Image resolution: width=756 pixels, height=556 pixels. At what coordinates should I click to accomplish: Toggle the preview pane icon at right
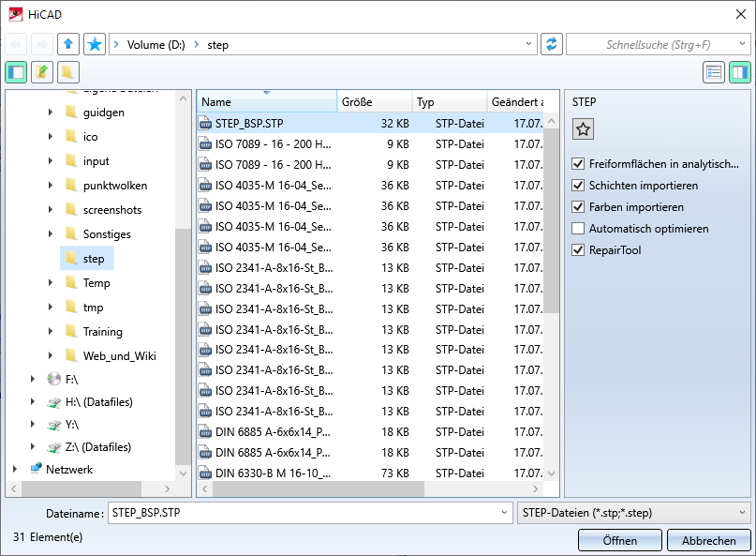point(740,72)
